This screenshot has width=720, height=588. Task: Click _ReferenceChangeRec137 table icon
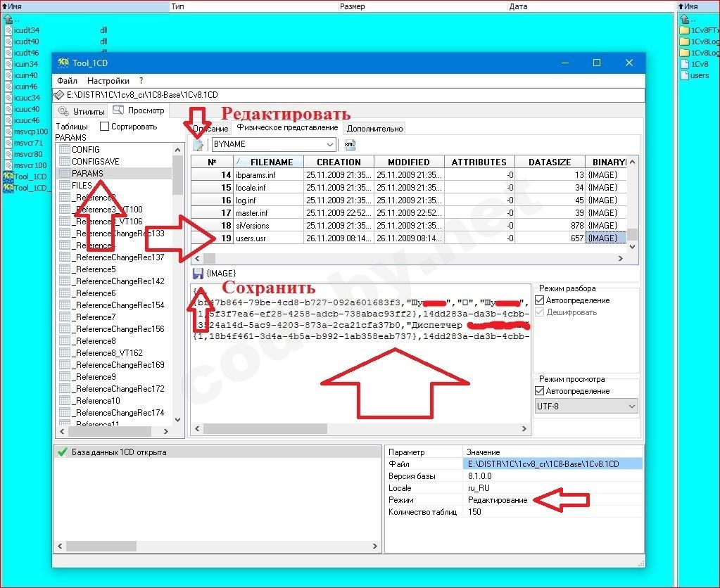[64, 257]
